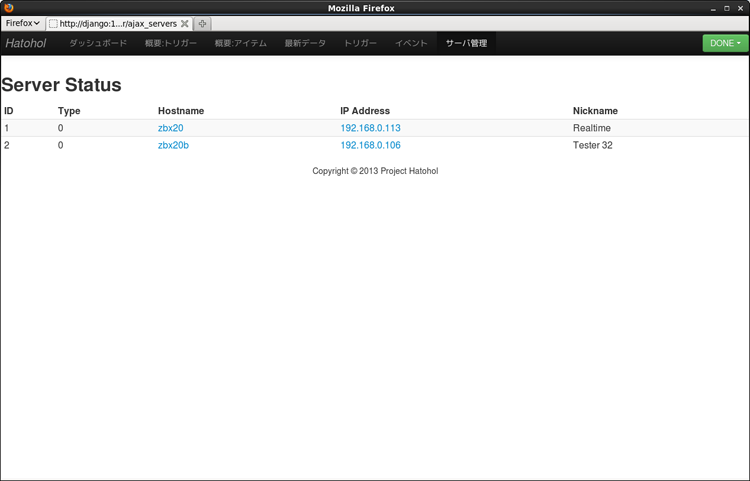Navigate to the イベント page
The width and height of the screenshot is (750, 481).
point(411,43)
